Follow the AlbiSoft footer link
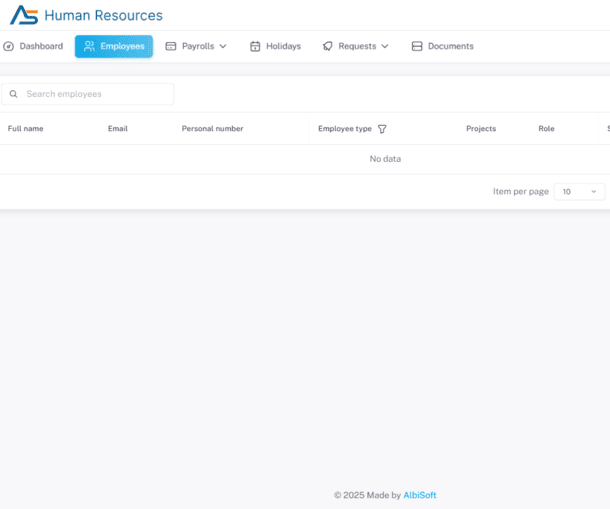The image size is (610, 509). [419, 495]
